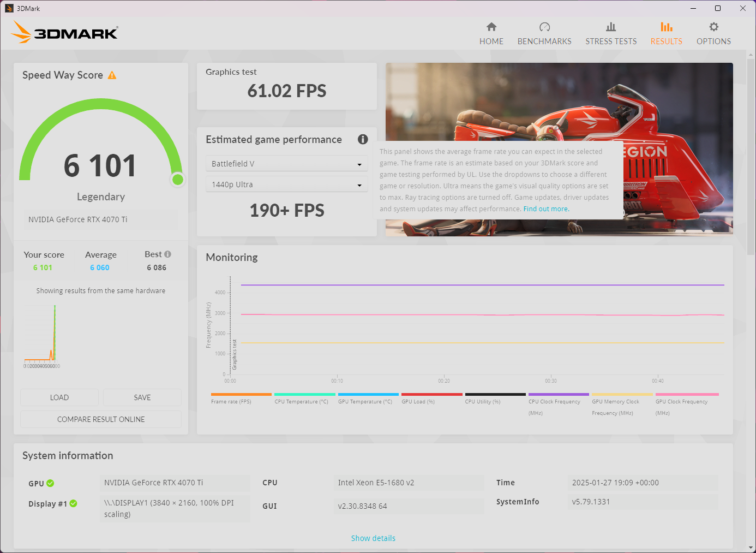
Task: Click the estimated game performance info icon
Action: 363,139
